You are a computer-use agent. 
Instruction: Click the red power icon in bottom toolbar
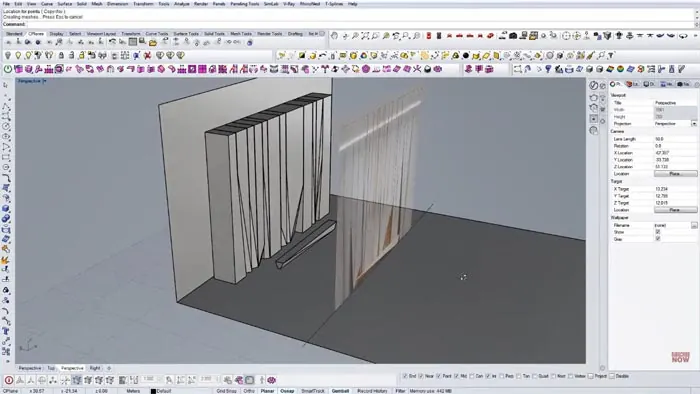(8, 380)
